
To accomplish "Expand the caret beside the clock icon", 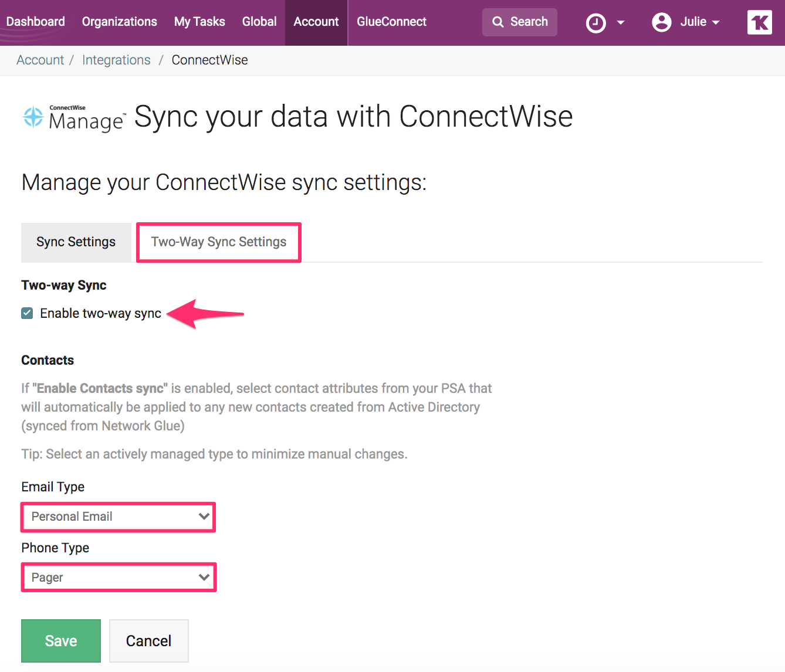I will click(x=621, y=23).
